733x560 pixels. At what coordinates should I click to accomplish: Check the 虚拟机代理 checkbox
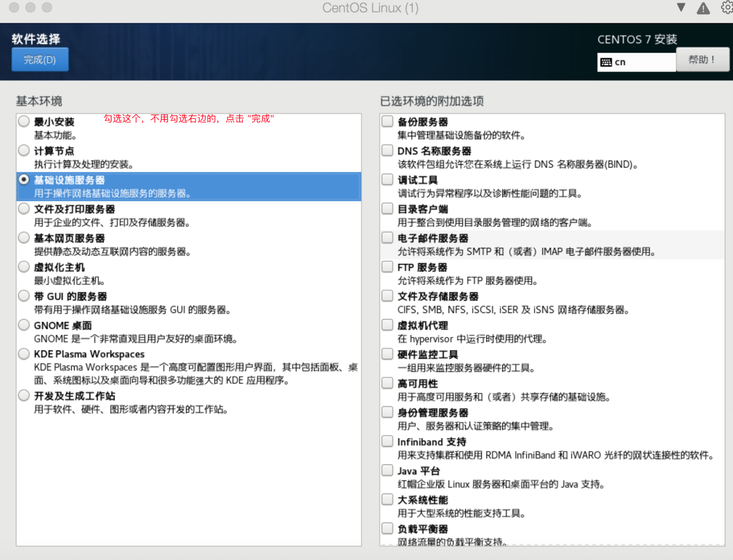tap(388, 325)
